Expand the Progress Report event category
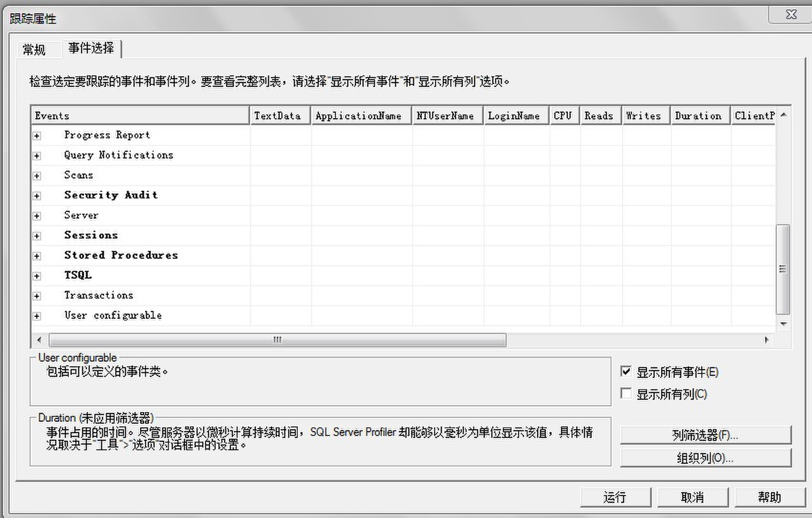 (x=37, y=136)
